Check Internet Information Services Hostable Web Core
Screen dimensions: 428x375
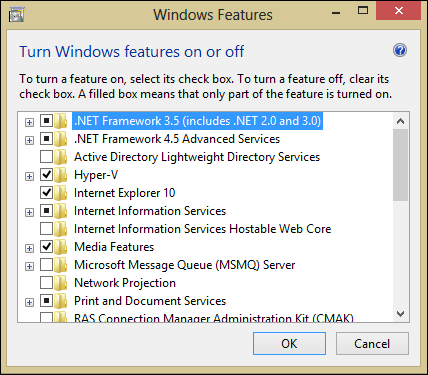click(46, 228)
